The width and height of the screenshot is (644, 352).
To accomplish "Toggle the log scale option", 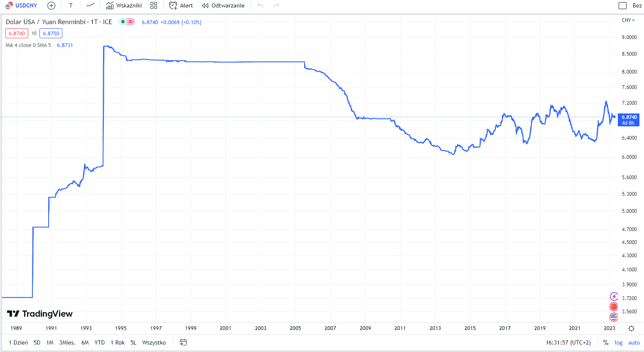I will (619, 342).
